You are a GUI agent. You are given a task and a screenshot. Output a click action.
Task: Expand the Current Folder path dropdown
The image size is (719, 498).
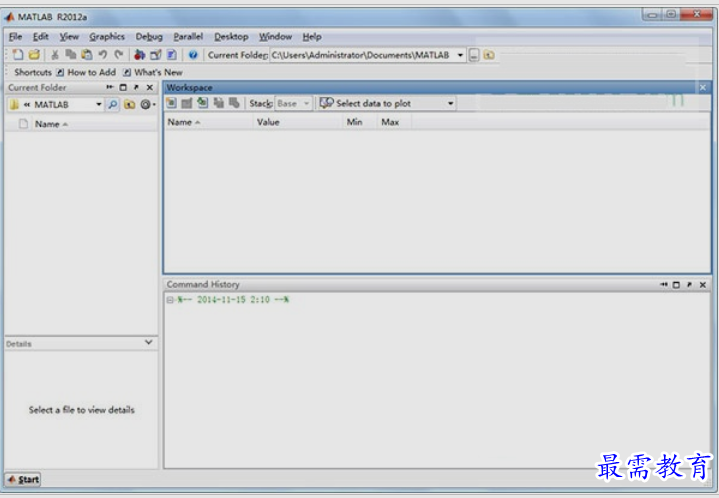pos(460,55)
